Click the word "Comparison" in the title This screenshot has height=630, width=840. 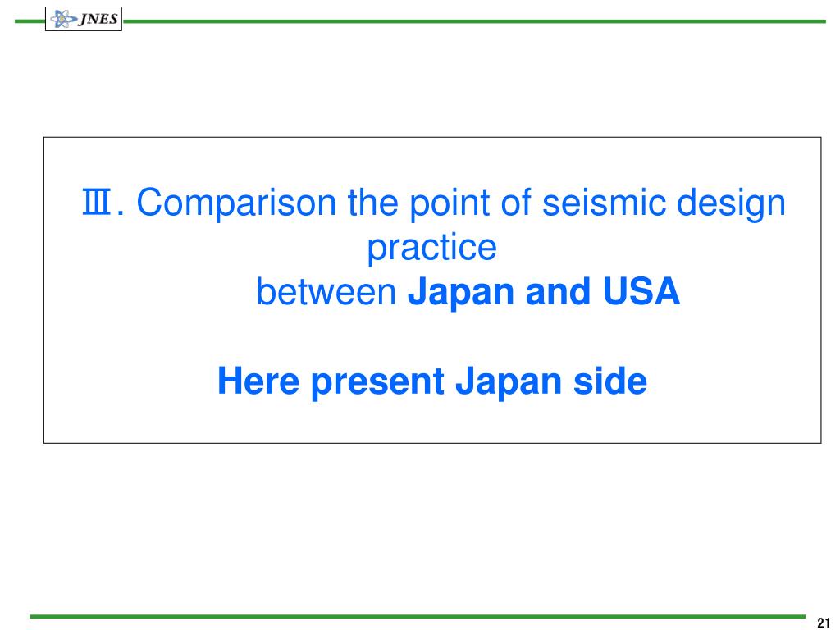pyautogui.click(x=236, y=203)
